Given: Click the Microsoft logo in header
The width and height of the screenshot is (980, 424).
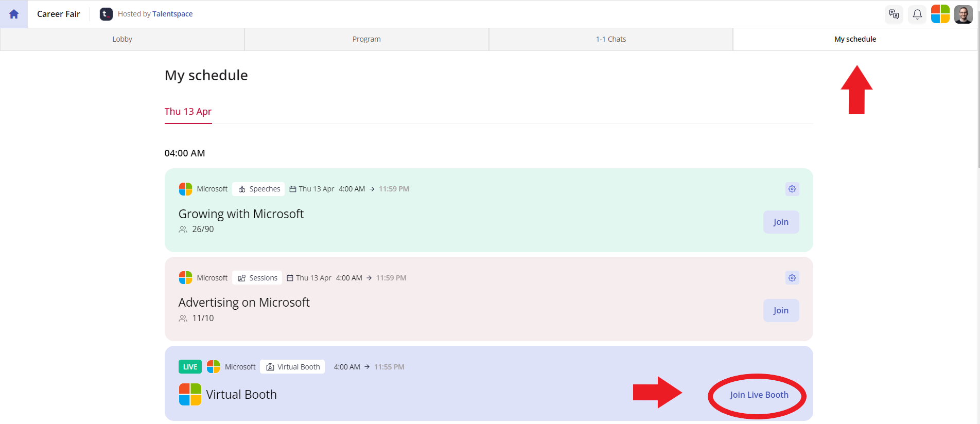Looking at the screenshot, I should pyautogui.click(x=940, y=14).
